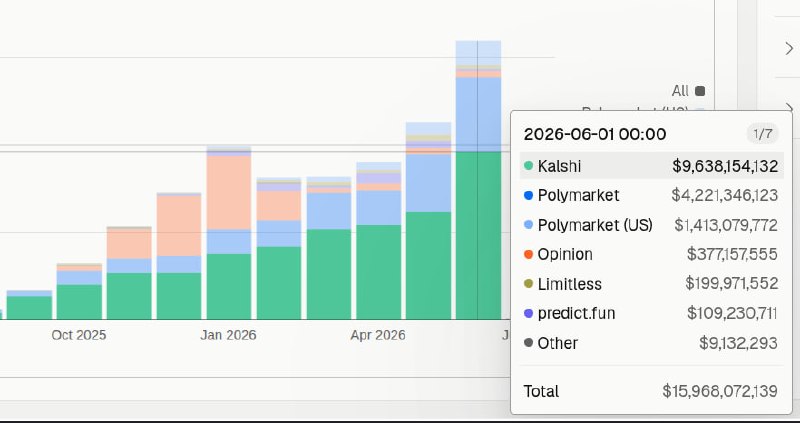800x423 pixels.
Task: Click Opinion value $377,157,555
Action: pos(732,254)
